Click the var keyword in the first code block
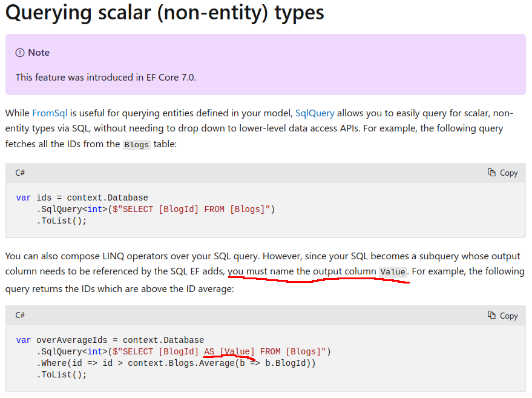The height and width of the screenshot is (398, 532). tap(22, 197)
